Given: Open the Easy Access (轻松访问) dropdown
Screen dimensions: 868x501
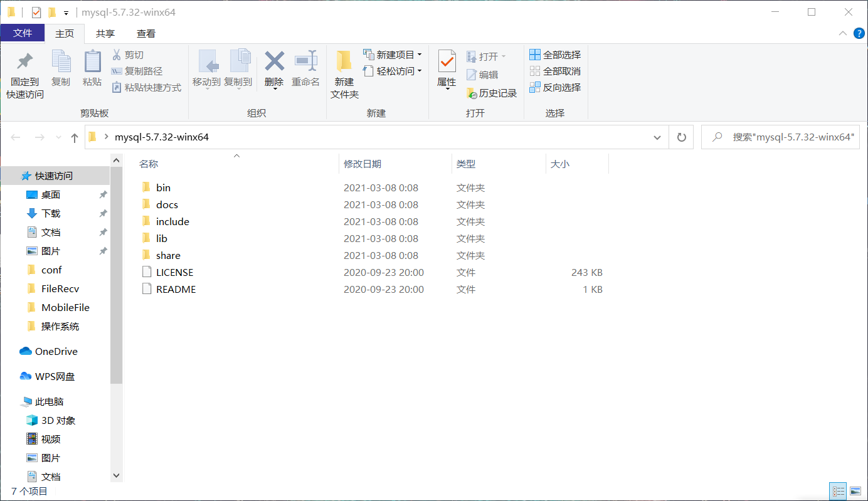Looking at the screenshot, I should tap(393, 71).
